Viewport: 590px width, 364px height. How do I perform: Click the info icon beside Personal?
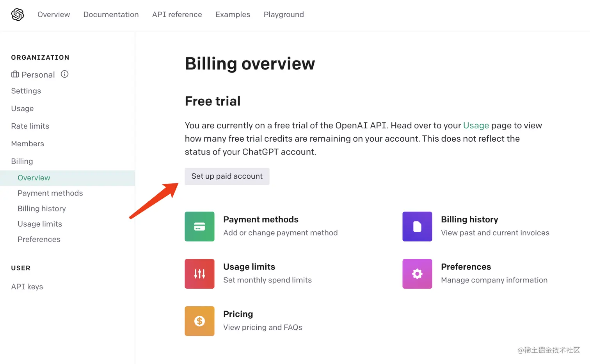point(65,74)
